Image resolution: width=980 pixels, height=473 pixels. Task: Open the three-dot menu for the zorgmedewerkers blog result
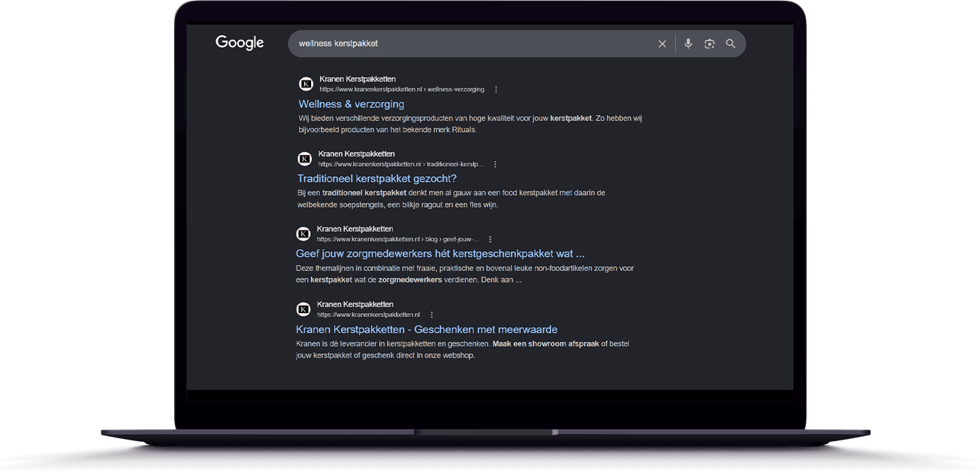490,240
